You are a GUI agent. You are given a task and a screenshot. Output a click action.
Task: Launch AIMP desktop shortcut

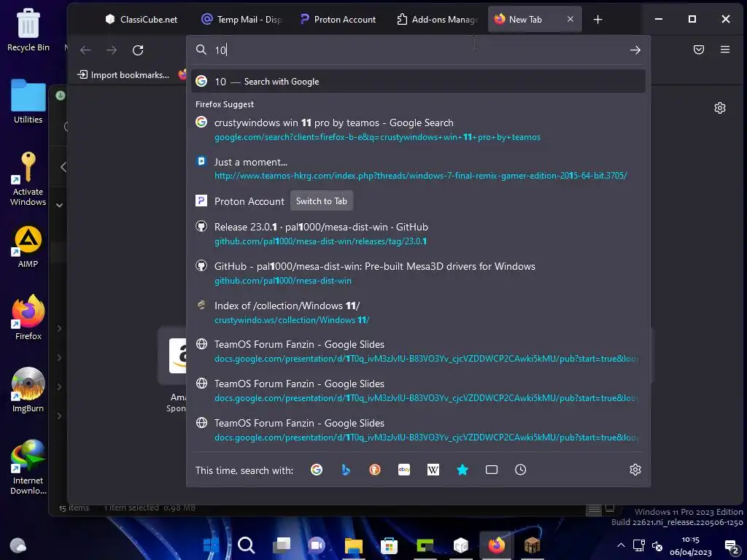pyautogui.click(x=28, y=246)
